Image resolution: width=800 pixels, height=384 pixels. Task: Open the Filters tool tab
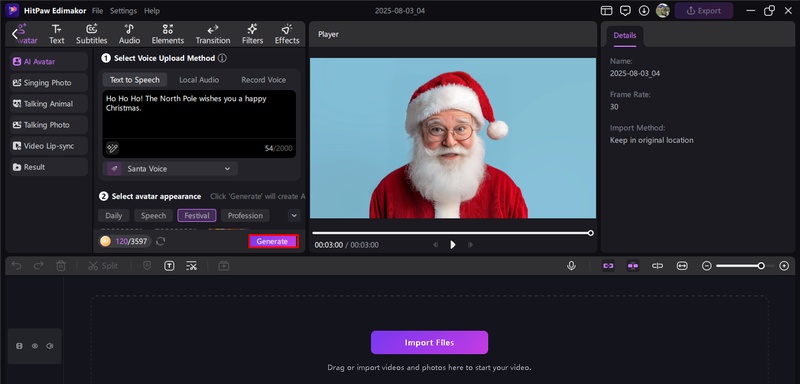tap(253, 34)
